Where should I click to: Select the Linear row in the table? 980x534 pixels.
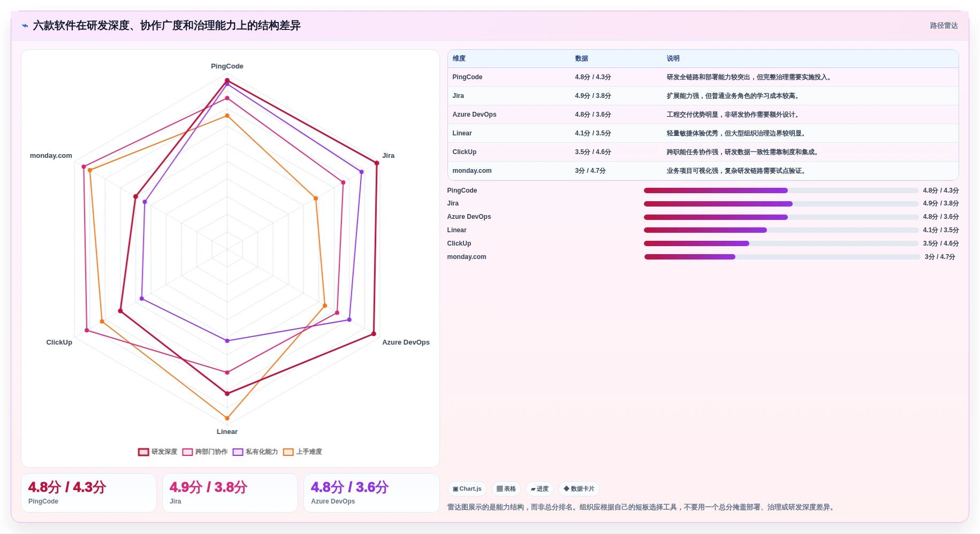[703, 133]
